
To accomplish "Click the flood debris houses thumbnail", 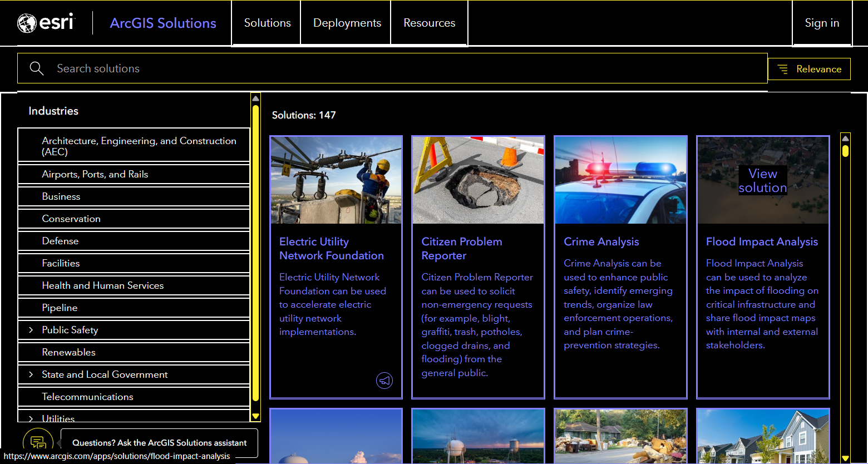I will [x=620, y=437].
